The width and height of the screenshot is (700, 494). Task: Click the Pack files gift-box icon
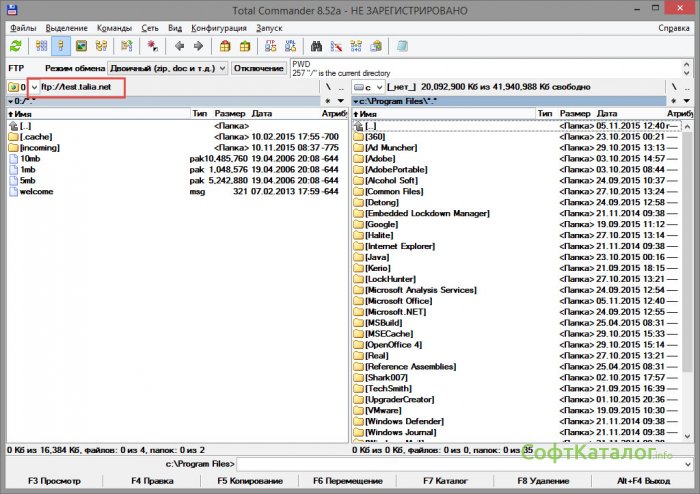(226, 46)
